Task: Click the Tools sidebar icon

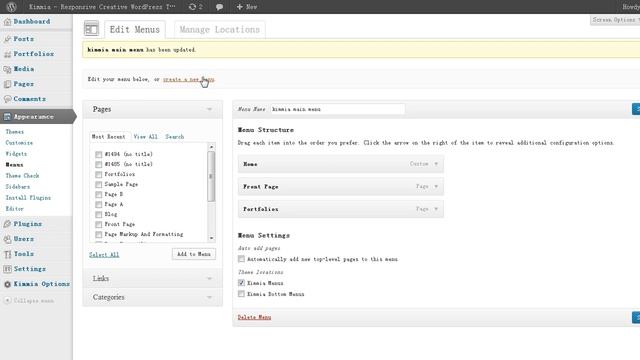Action: click(7, 254)
